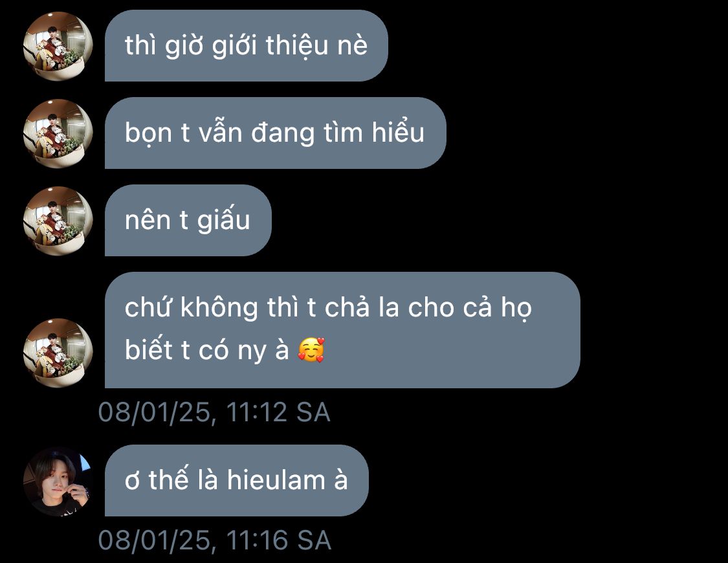728x563 pixels.
Task: Select message "bọn t vẫn đang tìm hiểu"
Action: tap(275, 133)
